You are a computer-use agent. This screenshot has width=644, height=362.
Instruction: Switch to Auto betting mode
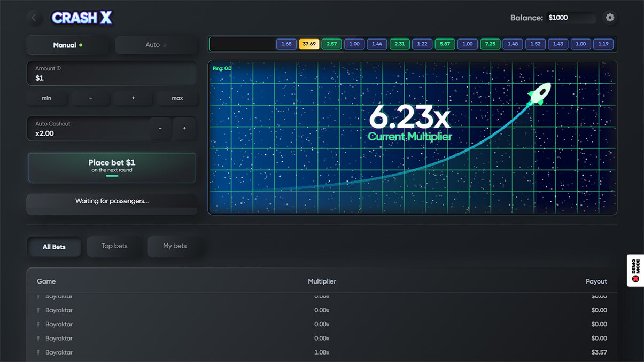pyautogui.click(x=156, y=45)
